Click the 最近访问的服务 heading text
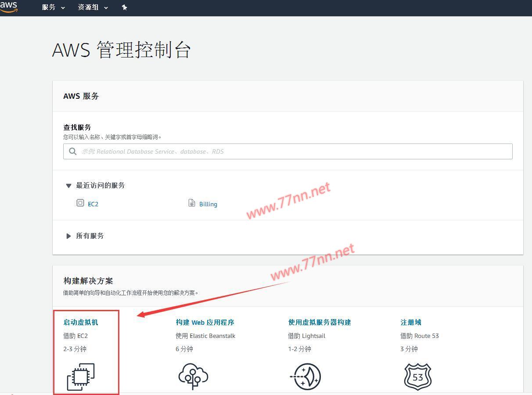Viewport: 532px width, 395px height. coord(101,185)
